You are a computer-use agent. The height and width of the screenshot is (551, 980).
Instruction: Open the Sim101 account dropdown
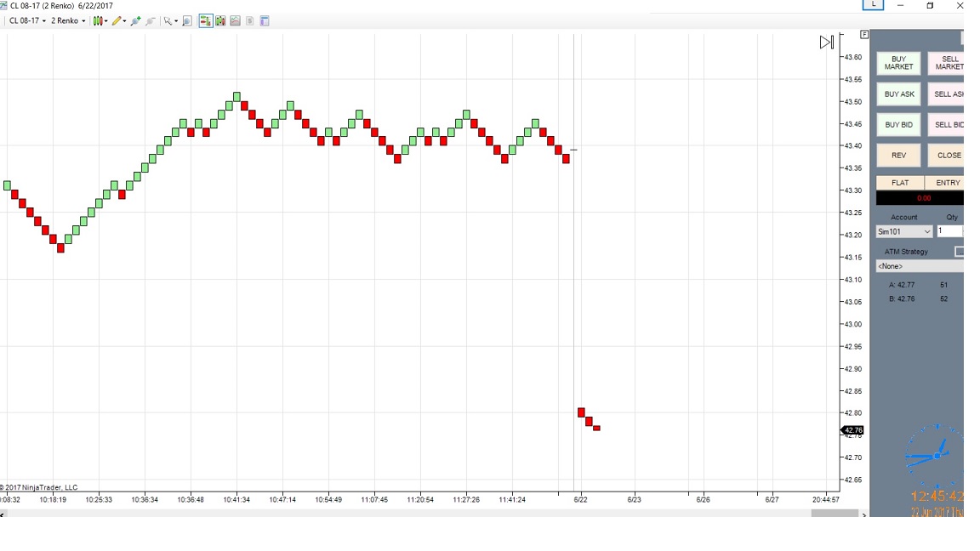tap(904, 231)
